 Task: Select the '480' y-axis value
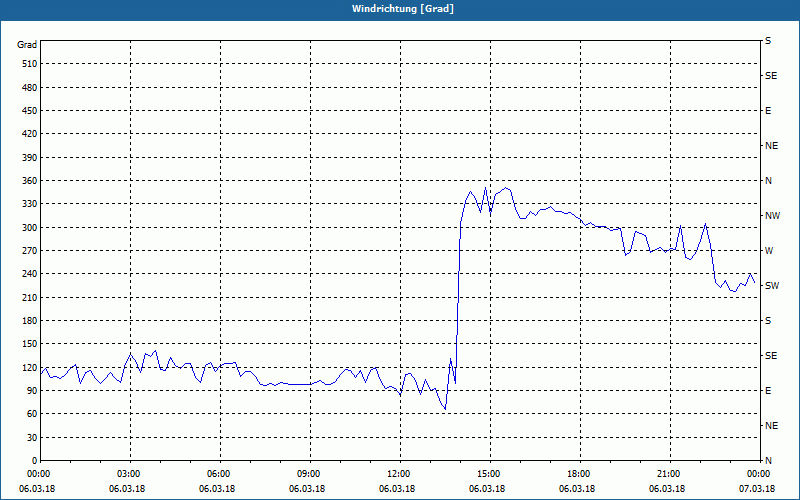(x=30, y=88)
